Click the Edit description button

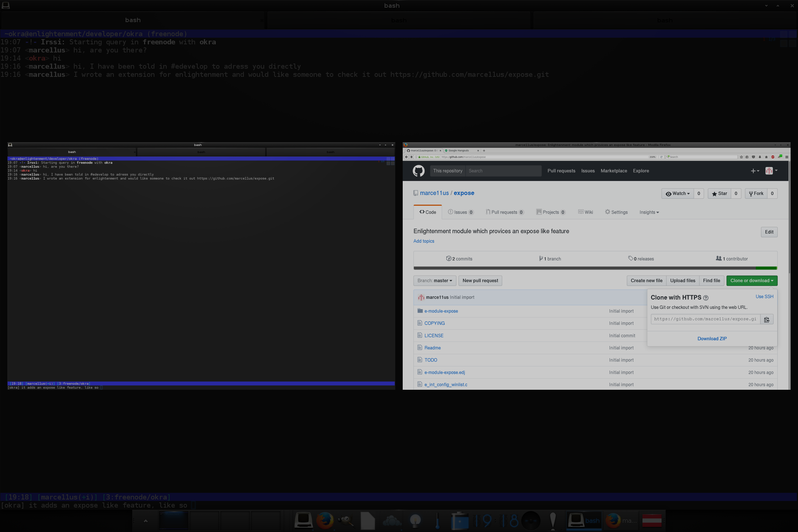769,232
